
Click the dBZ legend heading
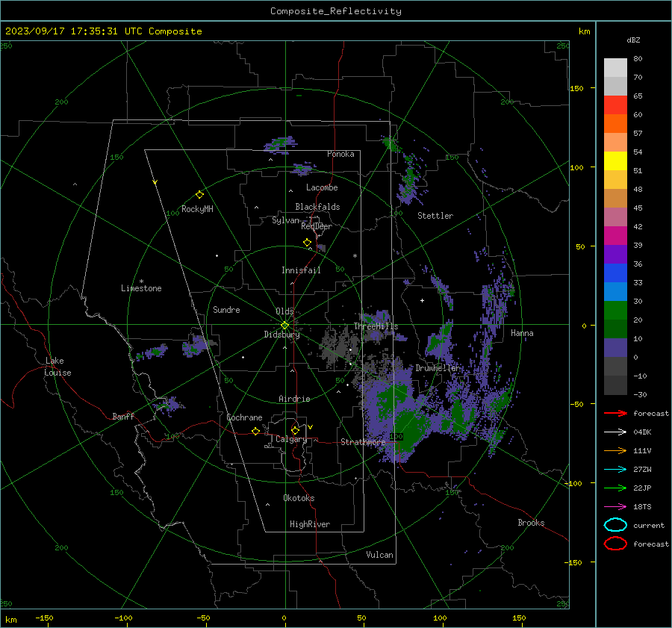click(633, 40)
